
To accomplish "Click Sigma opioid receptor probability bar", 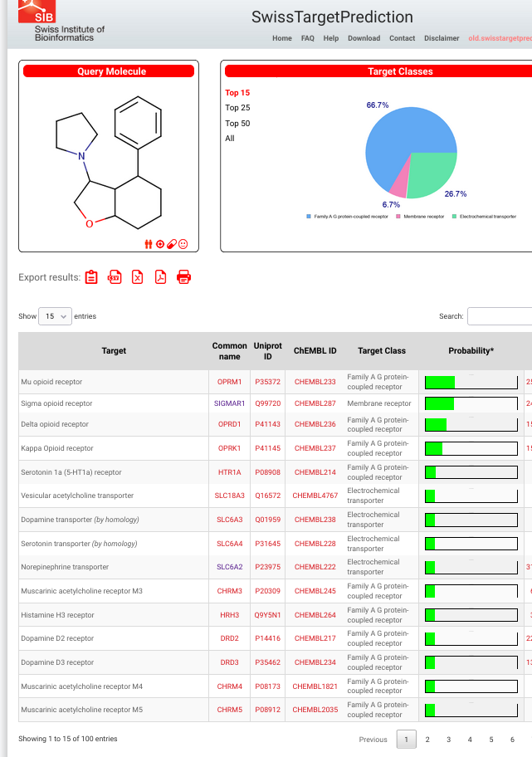I will click(471, 403).
